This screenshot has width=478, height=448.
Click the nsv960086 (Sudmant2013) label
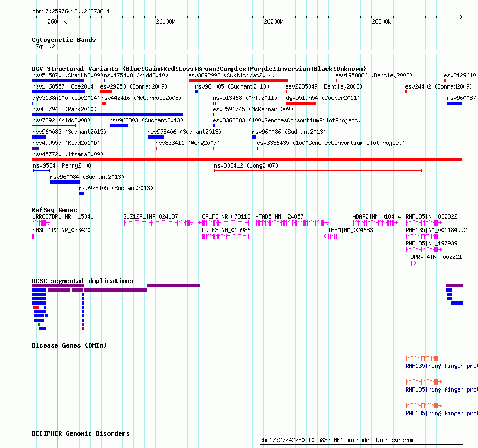click(289, 132)
